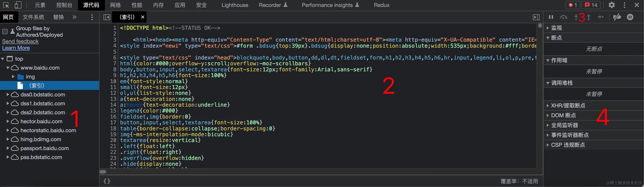
Task: Select the 替换 navigator tab
Action: coord(58,17)
